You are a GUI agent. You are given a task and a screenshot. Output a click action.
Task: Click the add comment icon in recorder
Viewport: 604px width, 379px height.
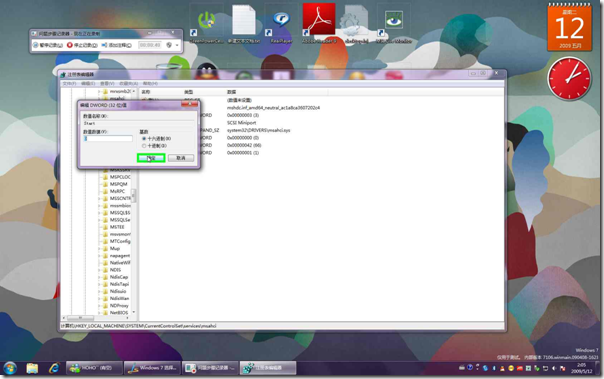(x=104, y=45)
